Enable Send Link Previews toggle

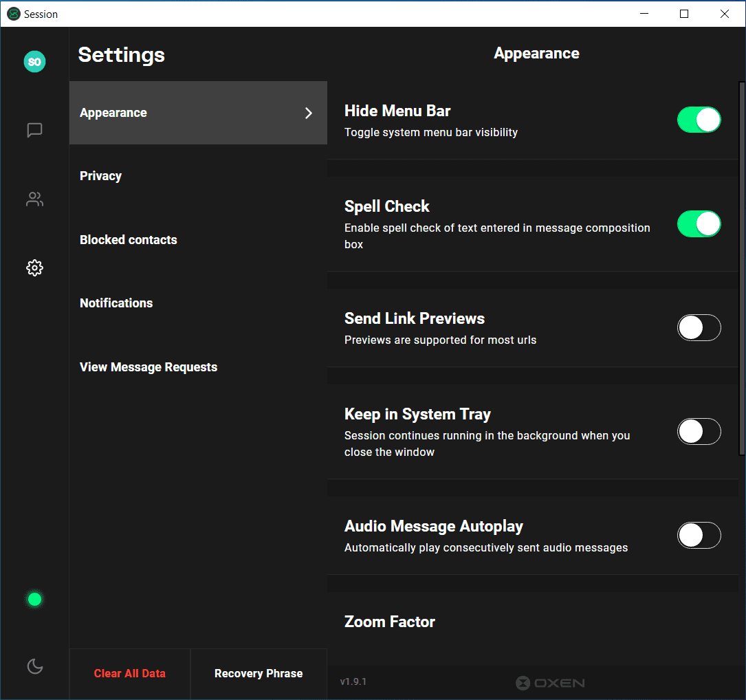pos(699,328)
